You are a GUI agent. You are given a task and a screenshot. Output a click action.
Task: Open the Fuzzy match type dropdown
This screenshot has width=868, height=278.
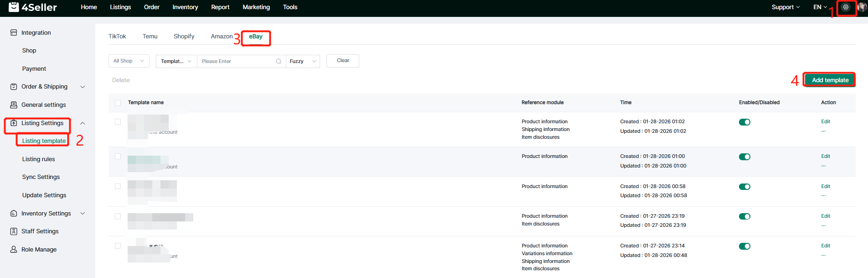[x=303, y=61]
